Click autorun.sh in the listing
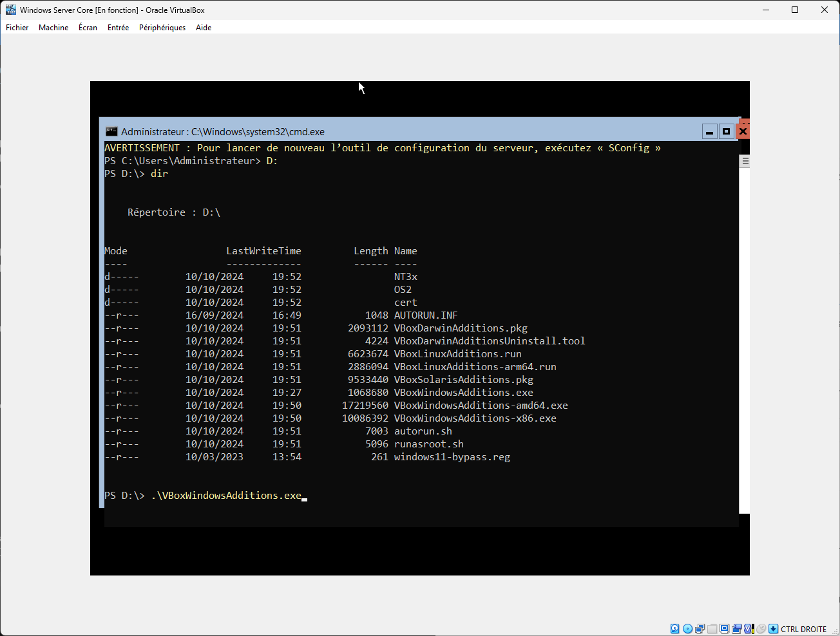840x636 pixels. (423, 431)
